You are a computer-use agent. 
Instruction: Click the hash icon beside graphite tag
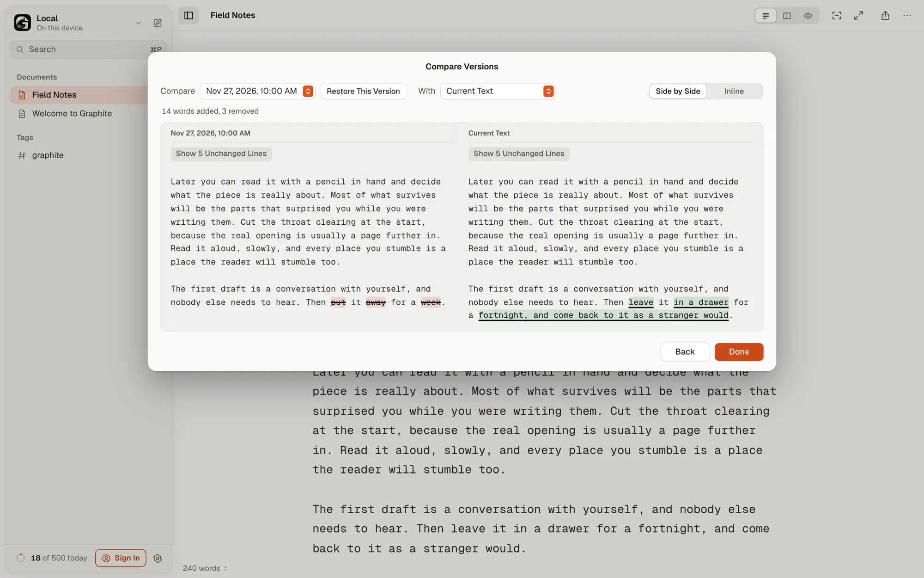pos(22,155)
